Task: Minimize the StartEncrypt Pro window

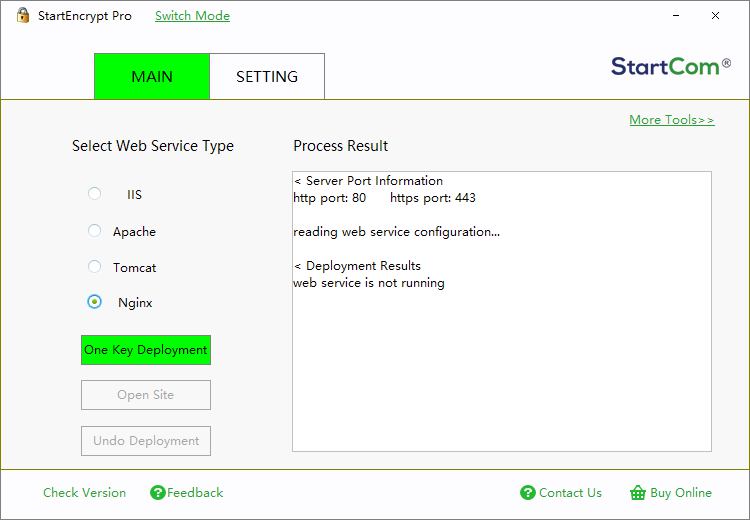Action: pos(676,15)
